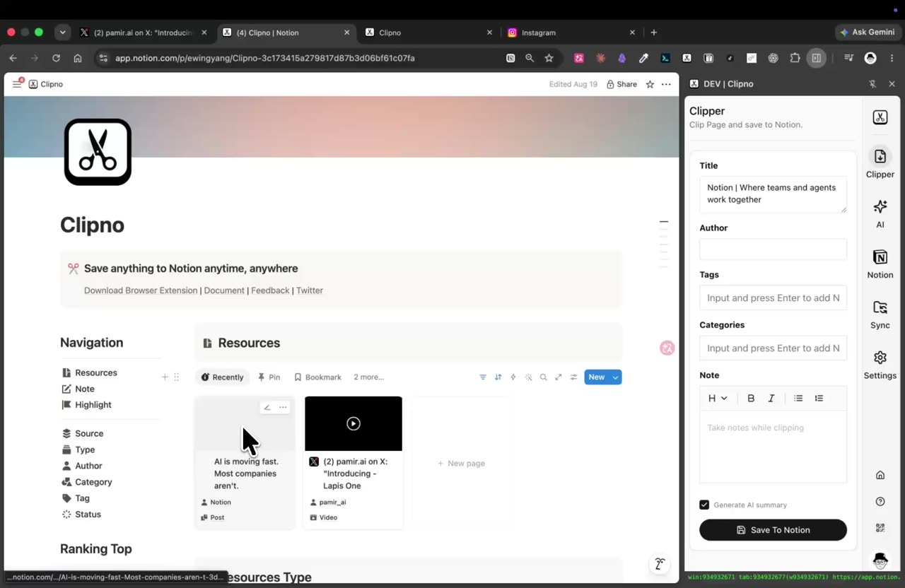This screenshot has height=588, width=905.
Task: Click the Feedback link
Action: click(x=270, y=290)
